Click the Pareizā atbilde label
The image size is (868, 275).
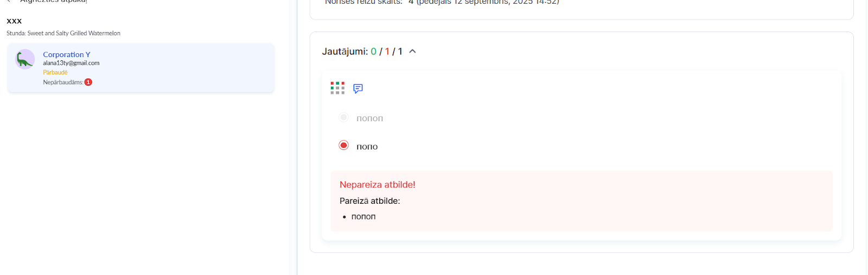[370, 201]
